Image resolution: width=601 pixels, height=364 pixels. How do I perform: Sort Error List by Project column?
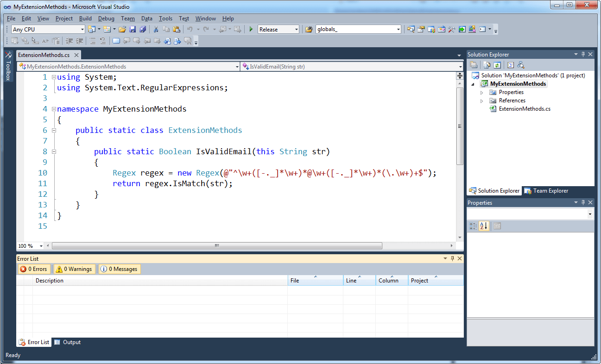436,281
